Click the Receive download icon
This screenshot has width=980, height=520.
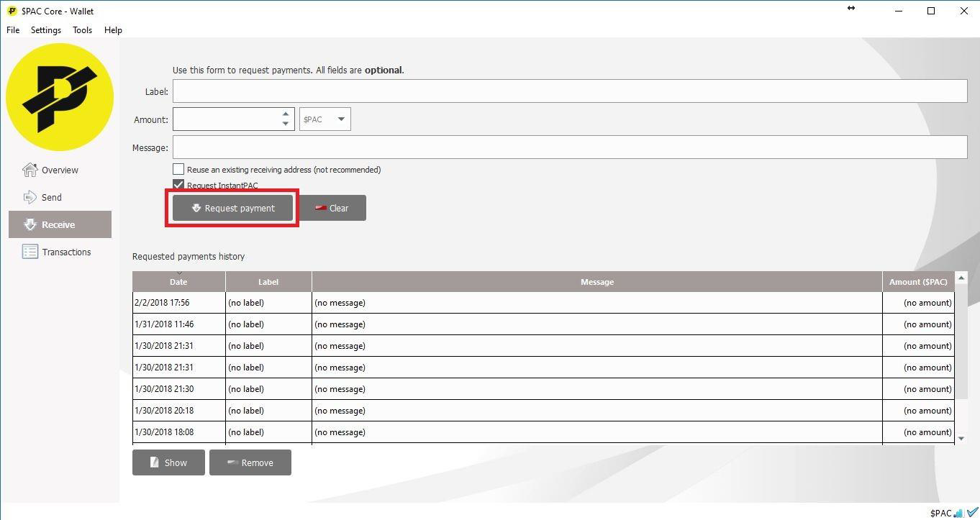[x=30, y=224]
